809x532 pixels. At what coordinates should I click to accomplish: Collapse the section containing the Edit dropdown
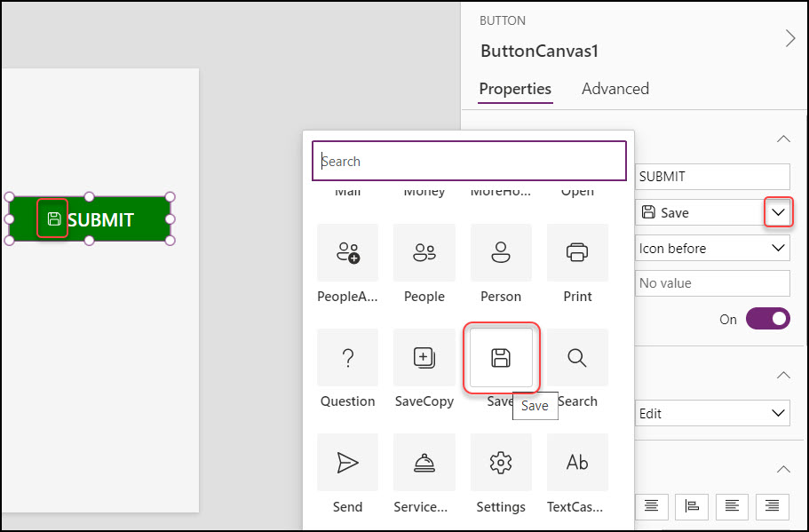(x=784, y=375)
